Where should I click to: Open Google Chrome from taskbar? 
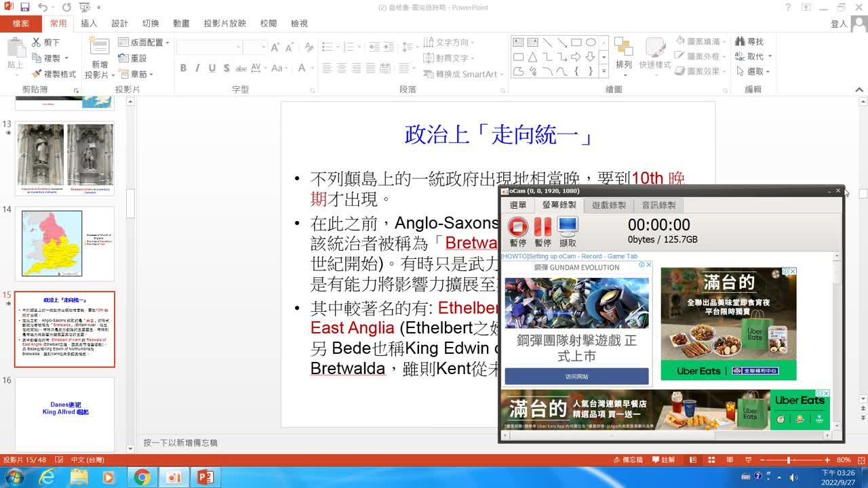(x=142, y=478)
